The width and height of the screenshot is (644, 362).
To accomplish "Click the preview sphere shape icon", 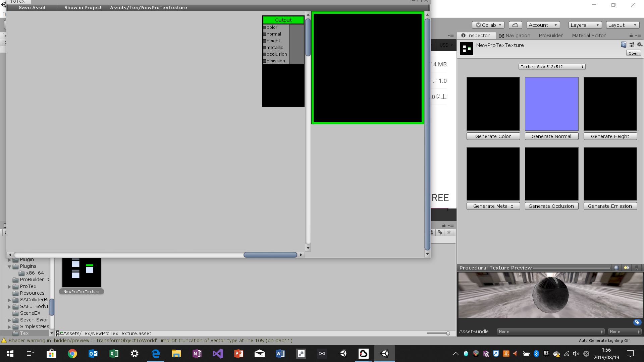I will click(616, 268).
